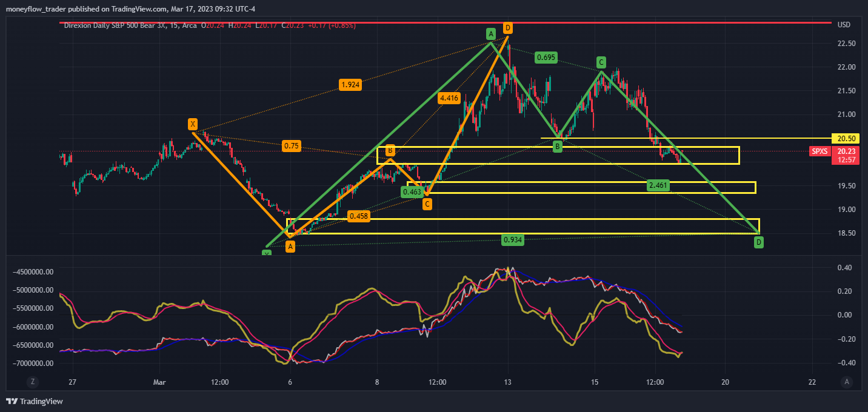Select the green B harmonic pattern point

coord(558,146)
